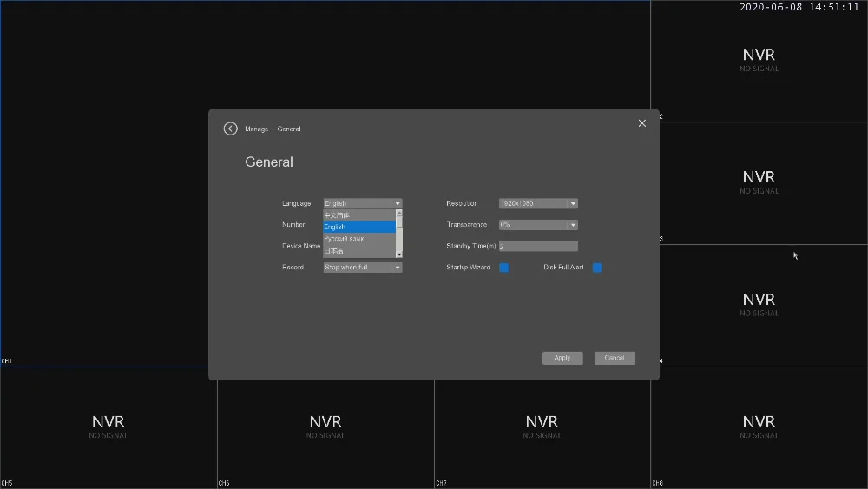868x489 pixels.
Task: Click the Manage -- General breadcrumb text
Action: (x=273, y=129)
